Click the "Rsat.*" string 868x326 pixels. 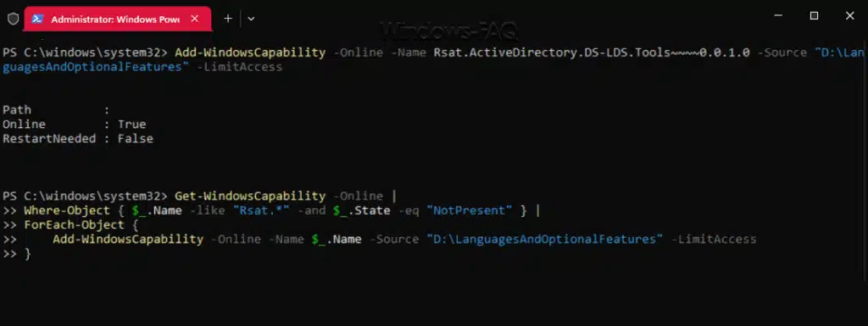tap(262, 211)
